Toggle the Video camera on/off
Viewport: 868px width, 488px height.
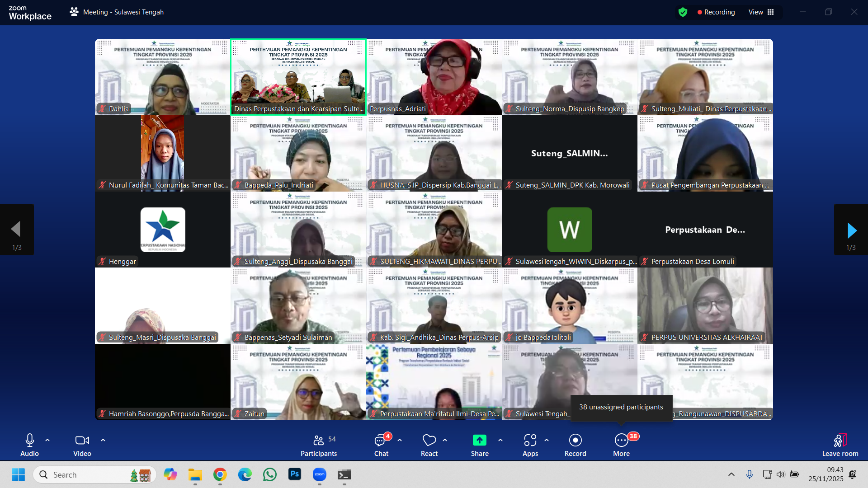coord(82,440)
